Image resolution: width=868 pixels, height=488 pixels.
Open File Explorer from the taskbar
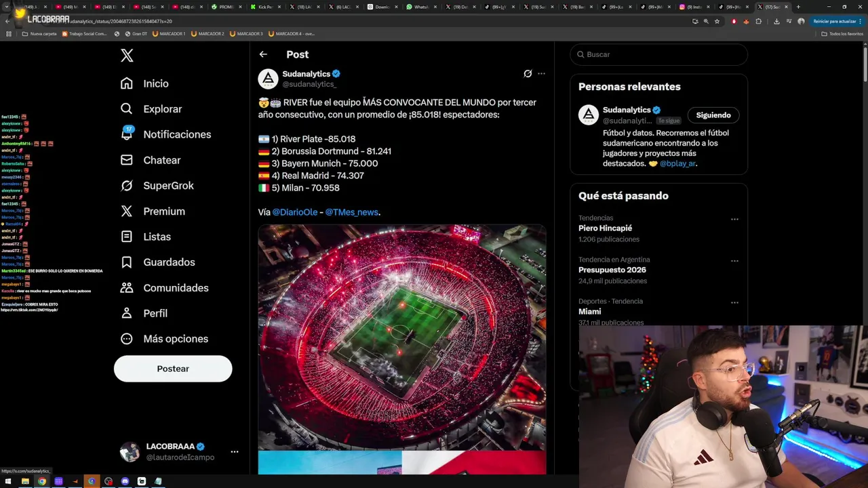coord(25,481)
